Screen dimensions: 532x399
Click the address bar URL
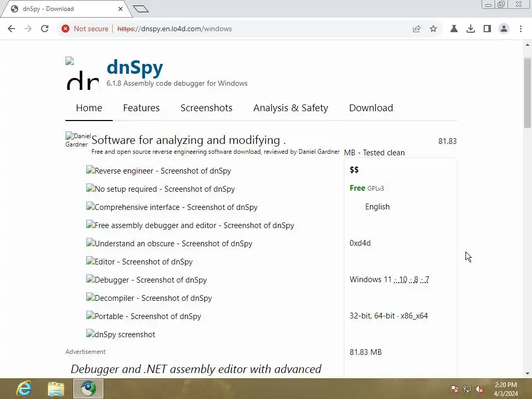(x=175, y=29)
